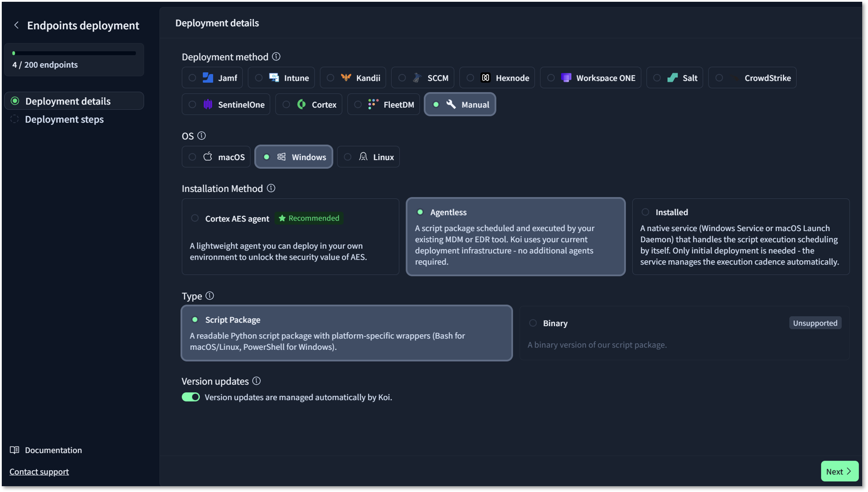Click the SentinelOne logo icon
The width and height of the screenshot is (868, 492).
click(208, 104)
